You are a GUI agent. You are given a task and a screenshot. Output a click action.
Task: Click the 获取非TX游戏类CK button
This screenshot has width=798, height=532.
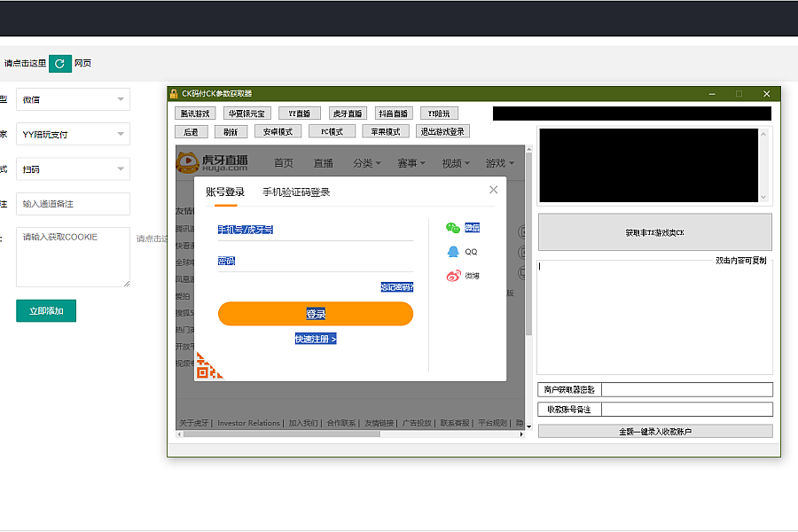pos(655,232)
